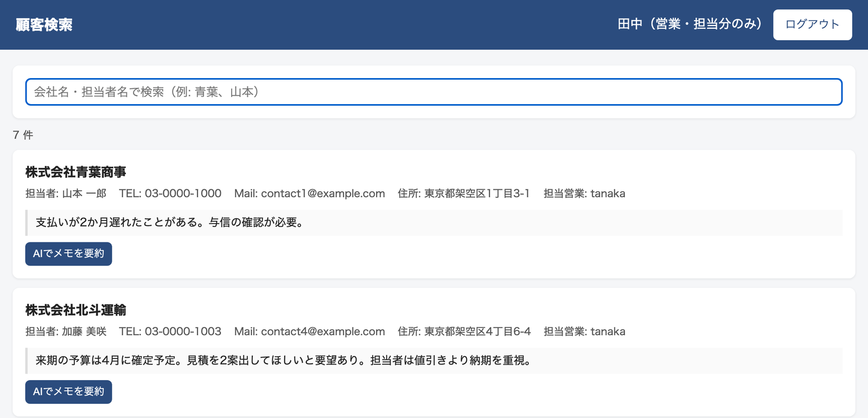Click the 田中（営業・担当分のみ） user label
This screenshot has width=868, height=418.
(690, 24)
